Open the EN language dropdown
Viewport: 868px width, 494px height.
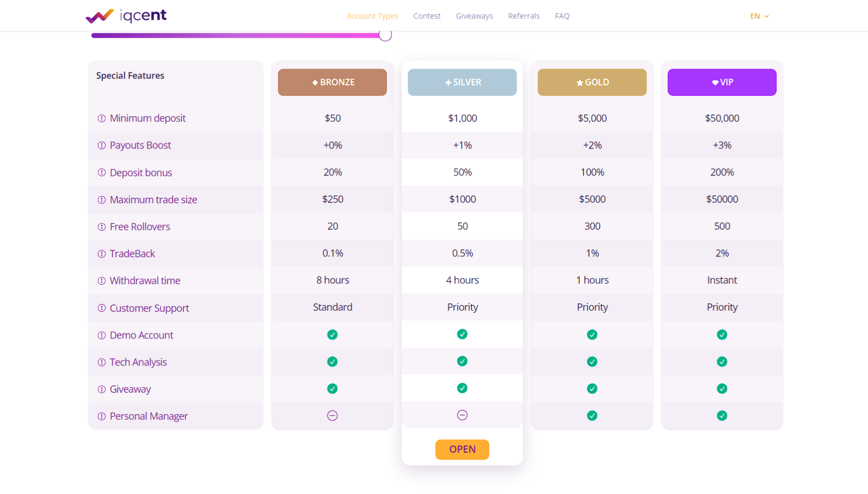coord(759,16)
